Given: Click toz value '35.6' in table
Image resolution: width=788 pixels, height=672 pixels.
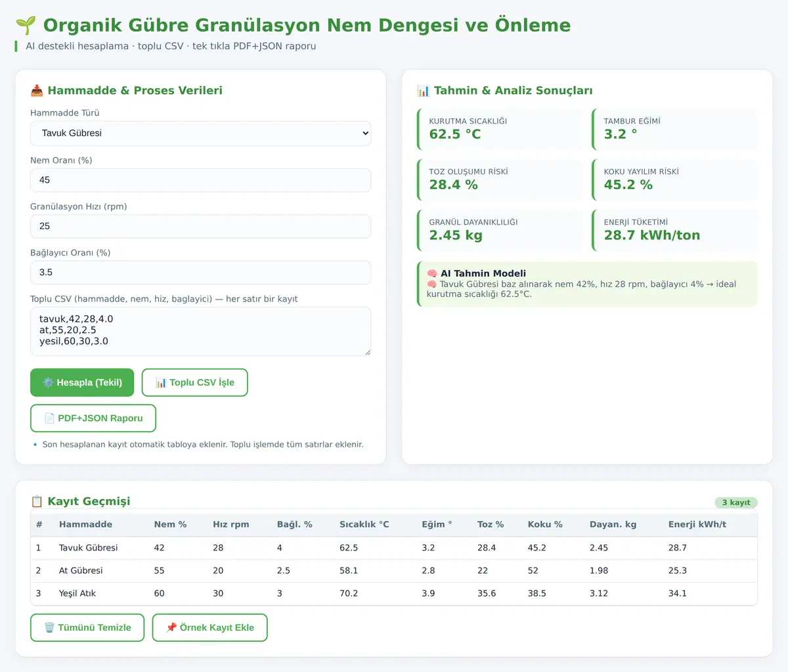Looking at the screenshot, I should click(487, 594).
